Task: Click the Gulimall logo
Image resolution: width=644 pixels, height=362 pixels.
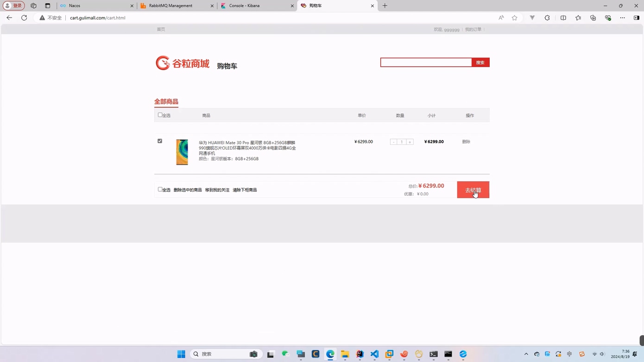Action: 183,63
